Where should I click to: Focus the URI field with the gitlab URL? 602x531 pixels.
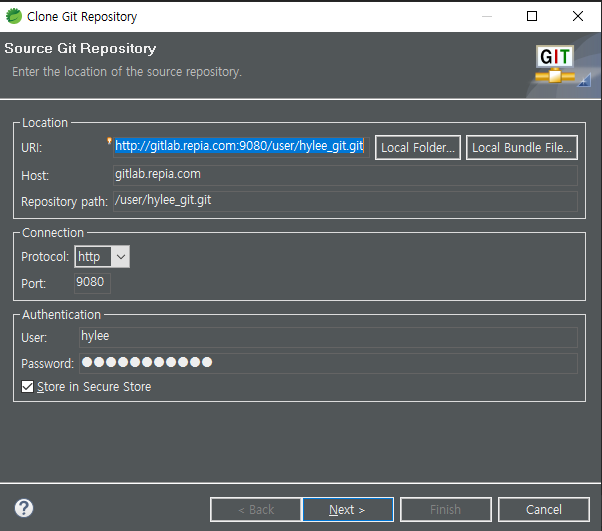tap(240, 147)
